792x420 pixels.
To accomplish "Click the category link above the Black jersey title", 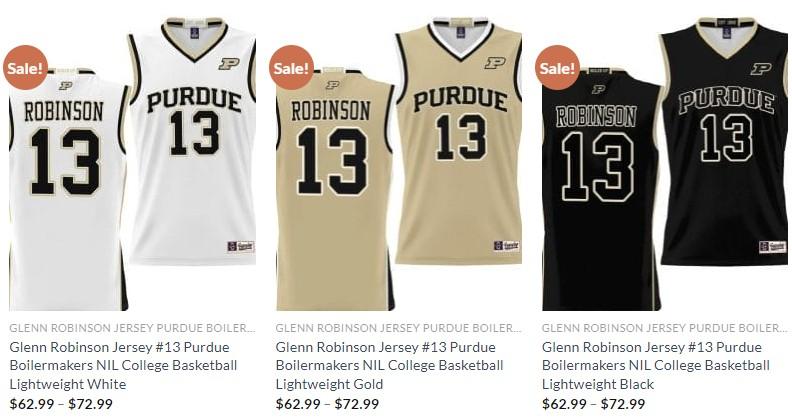I will (x=664, y=328).
